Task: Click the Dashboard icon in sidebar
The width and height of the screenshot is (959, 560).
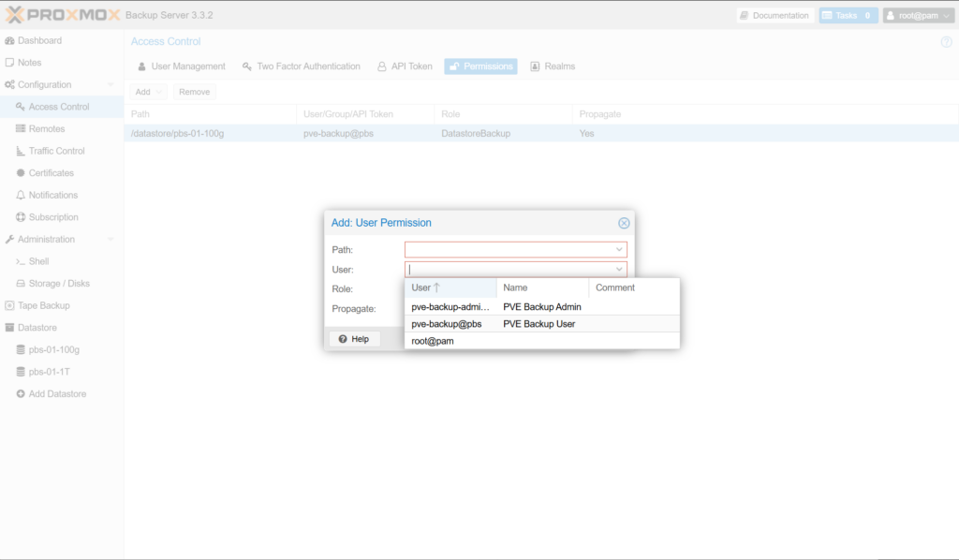Action: click(9, 40)
